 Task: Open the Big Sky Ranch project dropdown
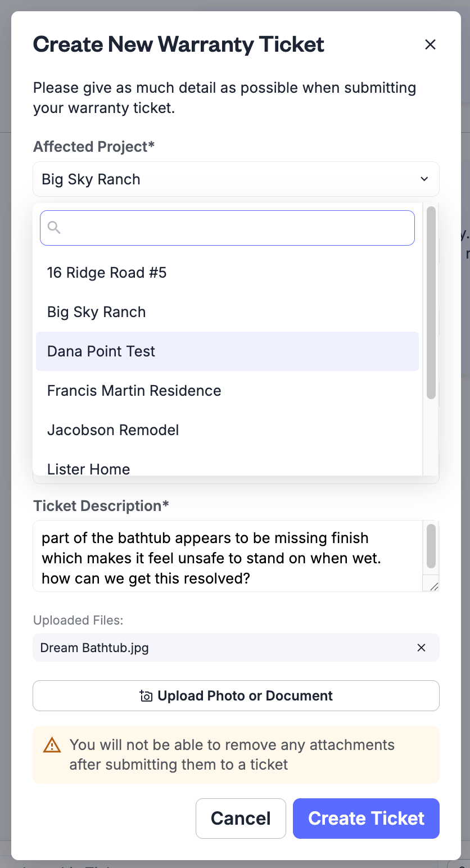pyautogui.click(x=236, y=179)
